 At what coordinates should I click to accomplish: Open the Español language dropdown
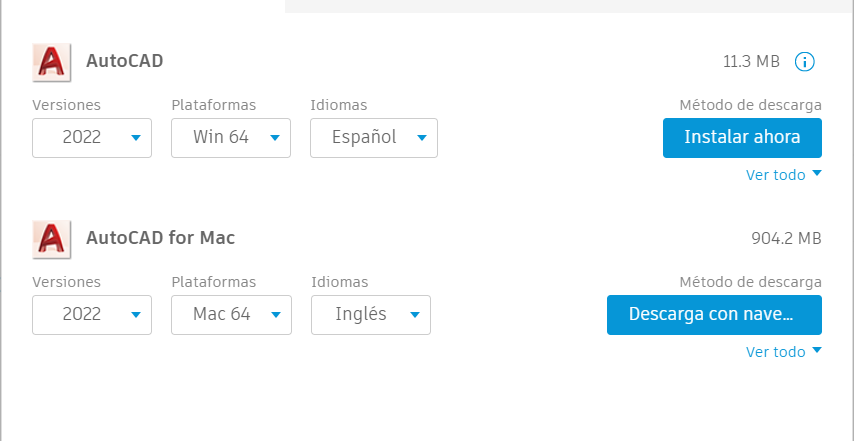tap(374, 138)
